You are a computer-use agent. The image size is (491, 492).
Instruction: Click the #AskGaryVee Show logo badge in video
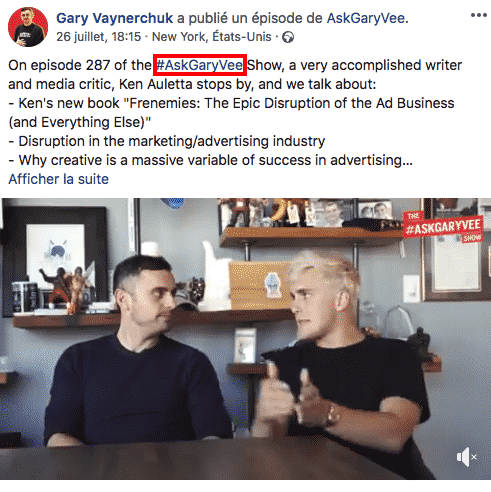click(443, 227)
